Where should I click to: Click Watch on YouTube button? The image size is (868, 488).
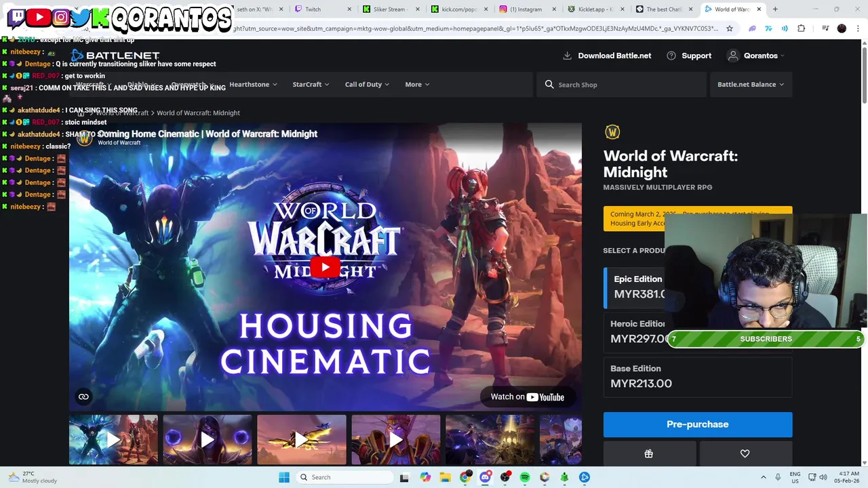(528, 397)
